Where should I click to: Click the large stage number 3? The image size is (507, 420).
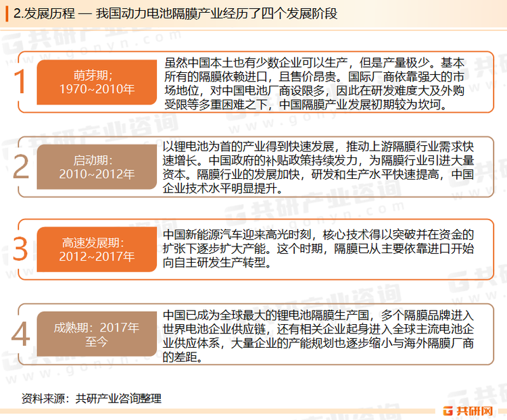(x=20, y=249)
